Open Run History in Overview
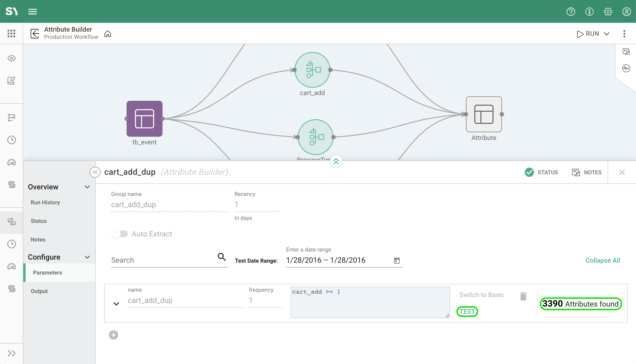 [45, 202]
